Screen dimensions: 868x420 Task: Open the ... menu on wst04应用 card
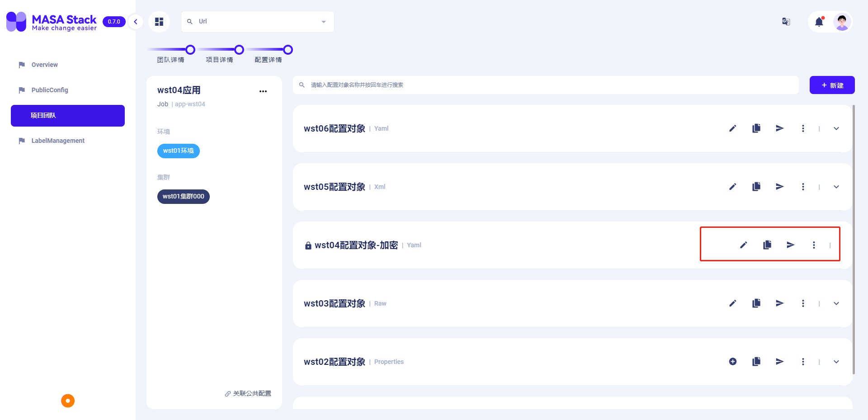click(263, 91)
